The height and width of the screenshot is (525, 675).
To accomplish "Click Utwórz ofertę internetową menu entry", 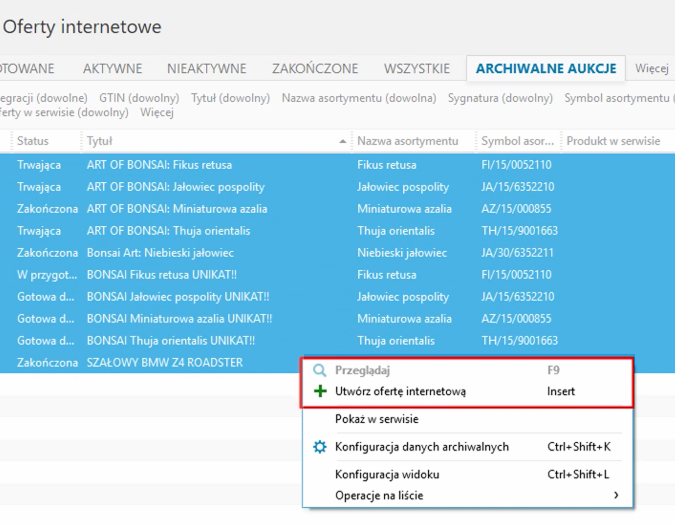I will click(400, 392).
